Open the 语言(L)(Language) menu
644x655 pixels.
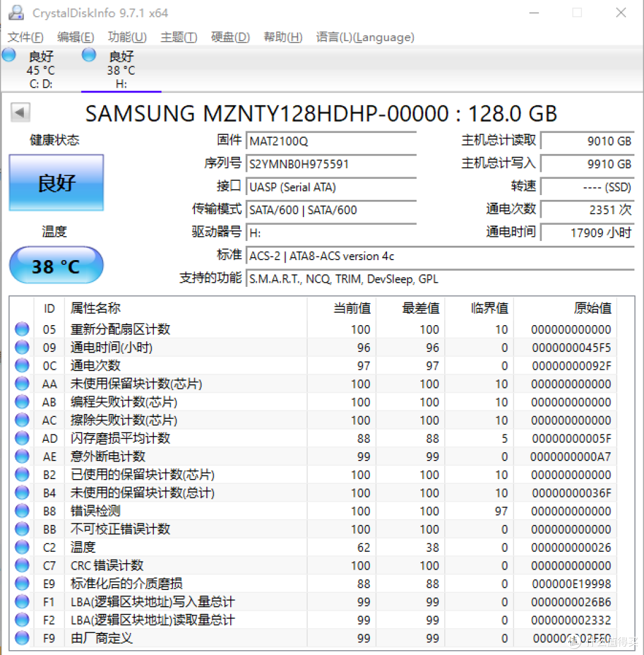[365, 37]
